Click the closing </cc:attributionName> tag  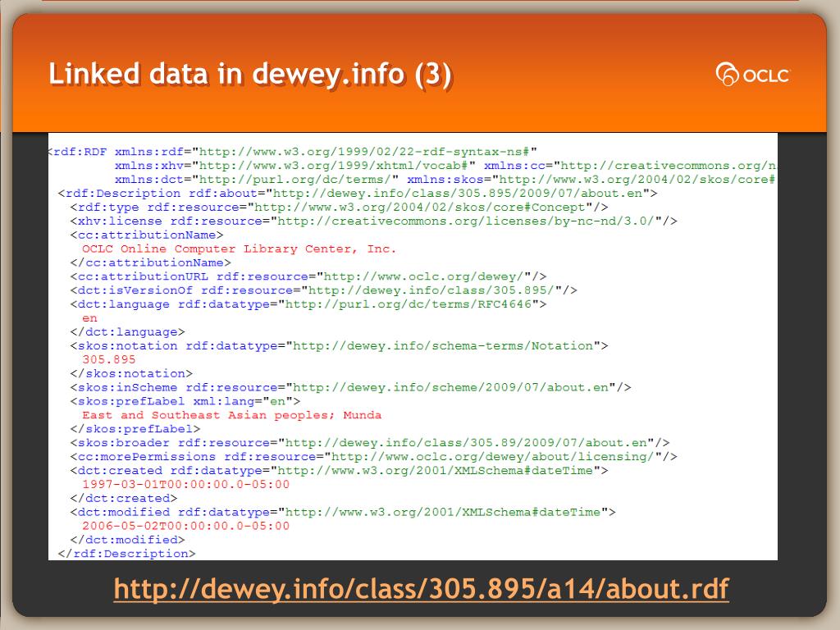coord(151,263)
